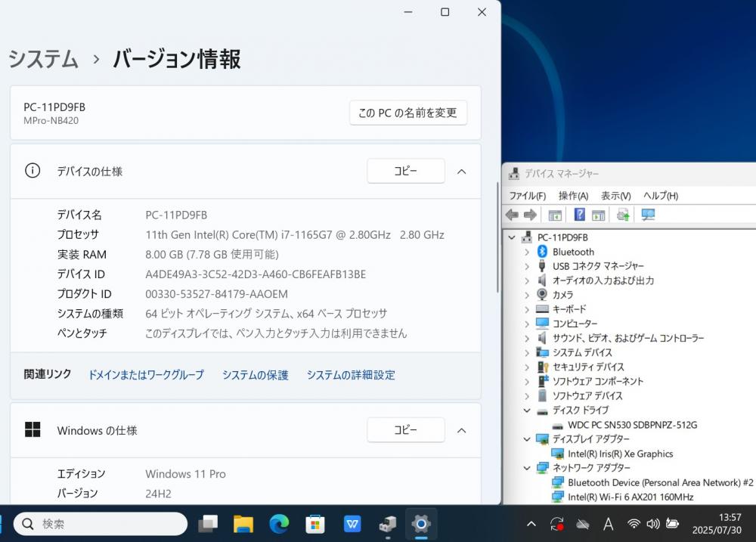Image resolution: width=756 pixels, height=542 pixels.
Task: Open the 操作(A) menu
Action: pyautogui.click(x=573, y=196)
